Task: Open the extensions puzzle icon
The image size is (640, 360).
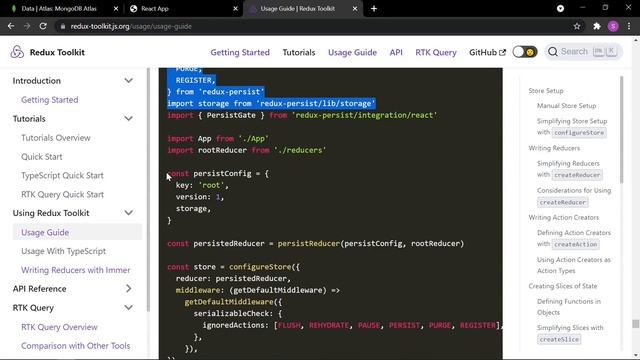Action: (597, 26)
